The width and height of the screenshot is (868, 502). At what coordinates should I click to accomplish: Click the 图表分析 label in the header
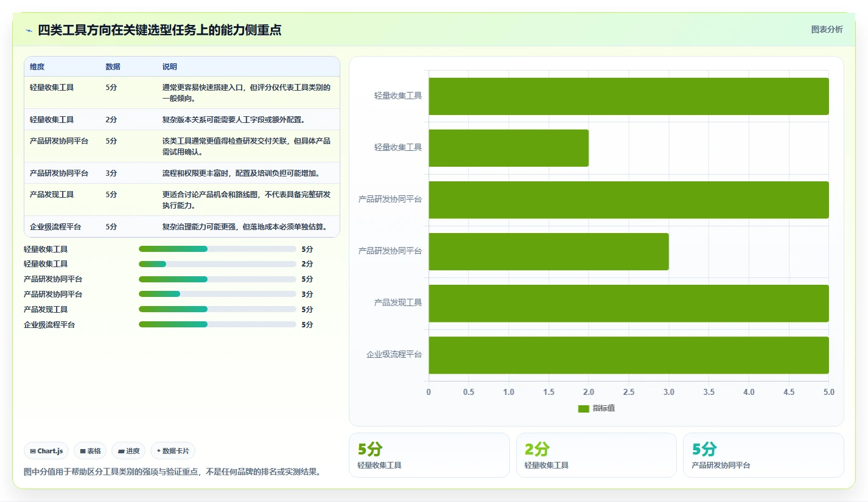(827, 29)
